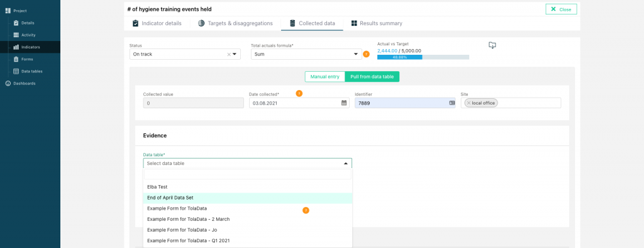The height and width of the screenshot is (248, 644).
Task: Select Pull from data table mode
Action: tap(372, 77)
